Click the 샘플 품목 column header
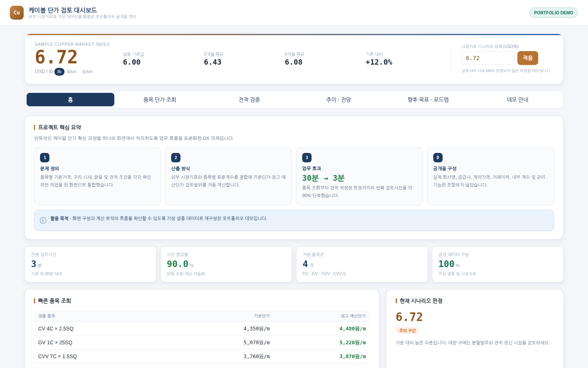The height and width of the screenshot is (368, 588). pyautogui.click(x=47, y=316)
